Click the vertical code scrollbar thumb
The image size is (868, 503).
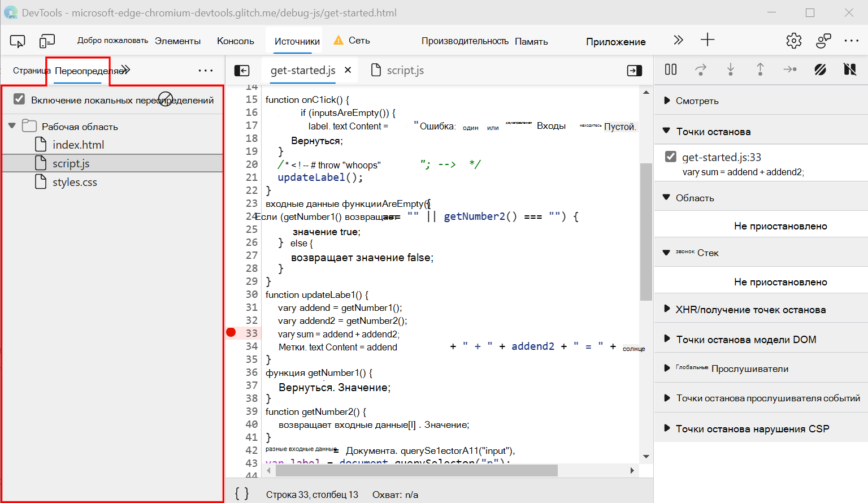(x=646, y=232)
